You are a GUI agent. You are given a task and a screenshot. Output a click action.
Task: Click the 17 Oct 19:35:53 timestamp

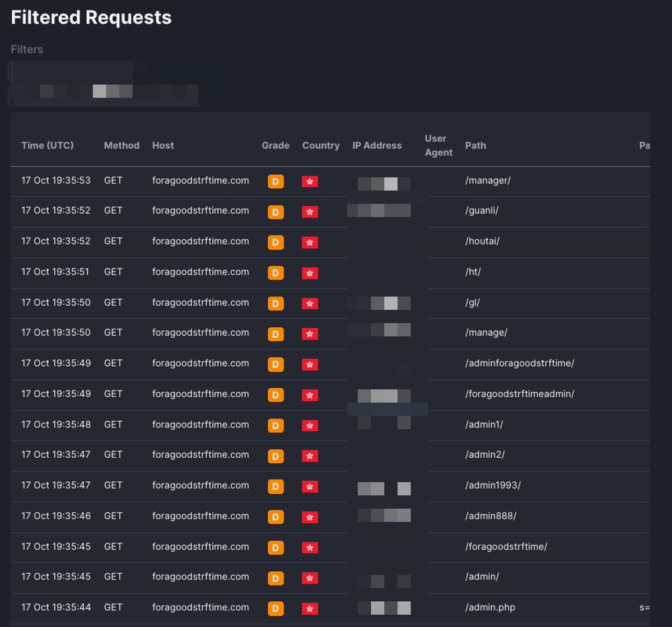point(56,180)
